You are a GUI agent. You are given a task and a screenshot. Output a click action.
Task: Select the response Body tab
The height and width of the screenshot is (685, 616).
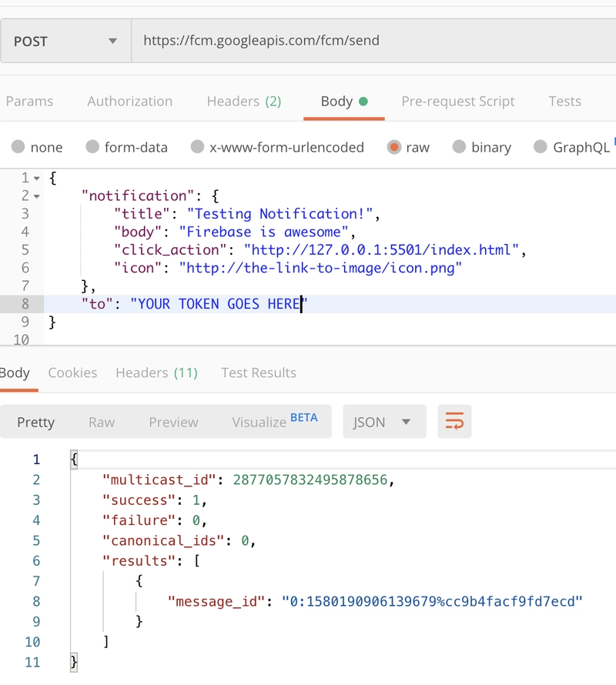point(15,373)
